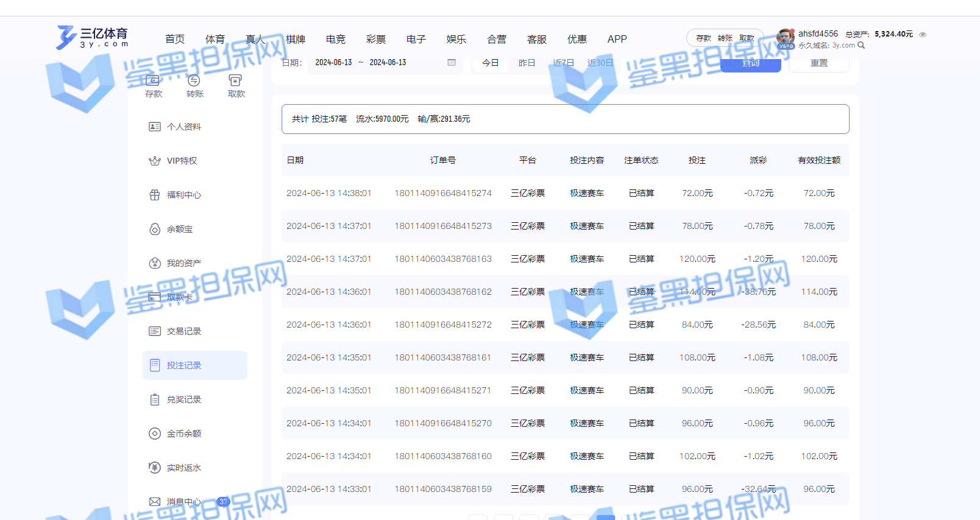This screenshot has width=980, height=520.
Task: Click the 转账 transfer icon in sidebar
Action: [194, 81]
